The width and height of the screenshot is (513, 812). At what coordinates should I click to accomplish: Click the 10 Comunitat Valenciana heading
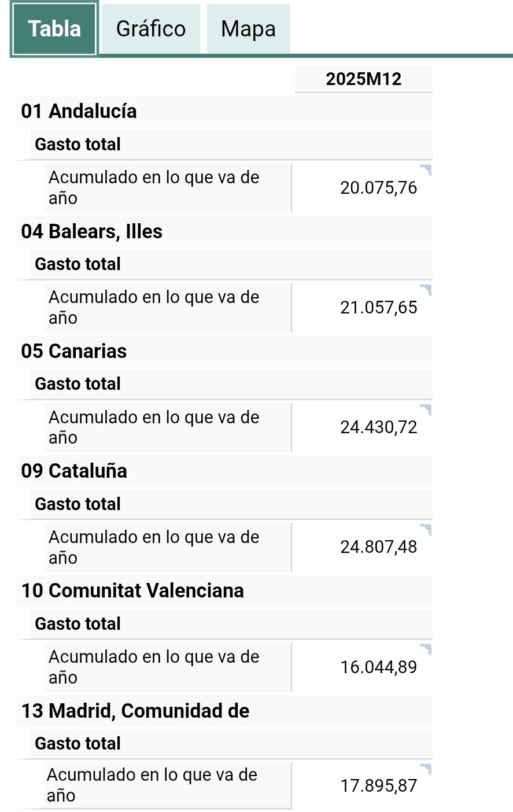(132, 590)
